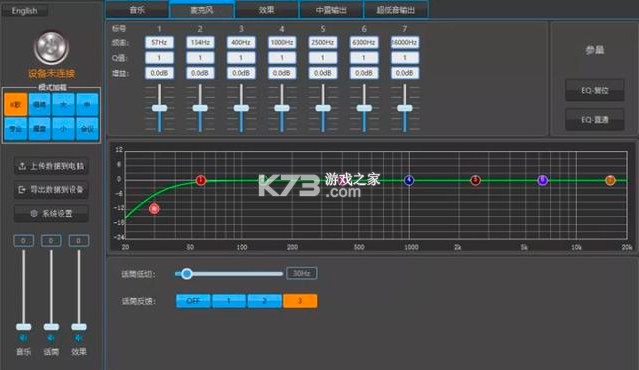639x370 pixels.
Task: Click the 话筒低切 low-cut slider knob
Action: pyautogui.click(x=187, y=273)
